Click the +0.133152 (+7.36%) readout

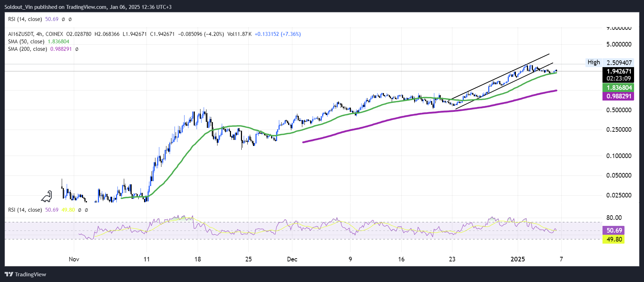coord(278,34)
